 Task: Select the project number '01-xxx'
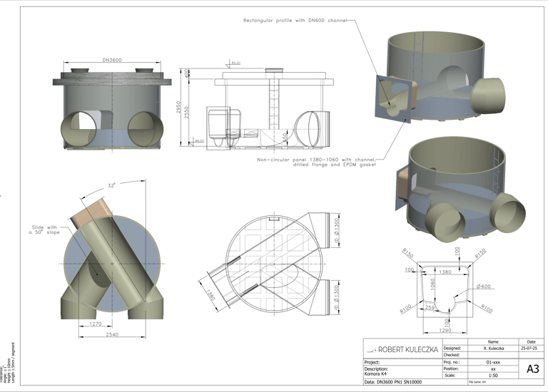[493, 362]
